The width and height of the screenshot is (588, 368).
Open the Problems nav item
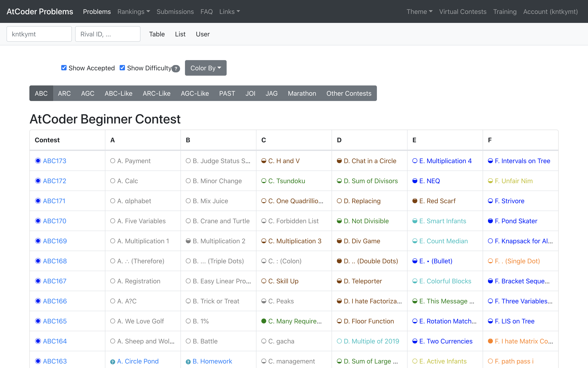[97, 11]
